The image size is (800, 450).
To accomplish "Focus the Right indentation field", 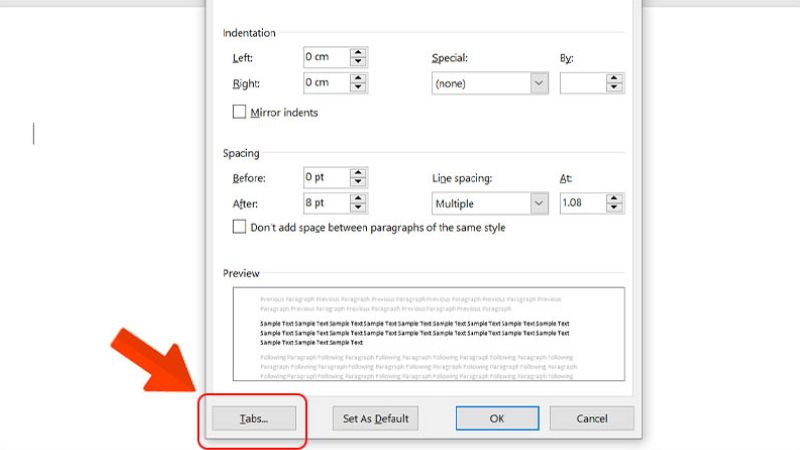I will pyautogui.click(x=327, y=83).
